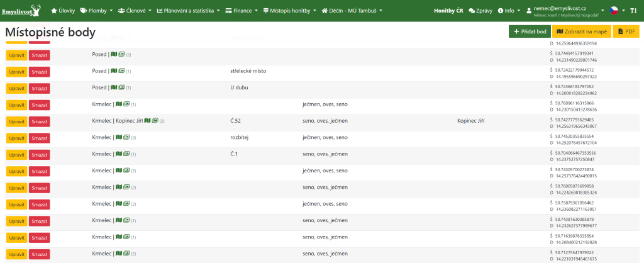Open Plánování a statistika dropdown
Screen dimensions: 644x263
(x=189, y=11)
